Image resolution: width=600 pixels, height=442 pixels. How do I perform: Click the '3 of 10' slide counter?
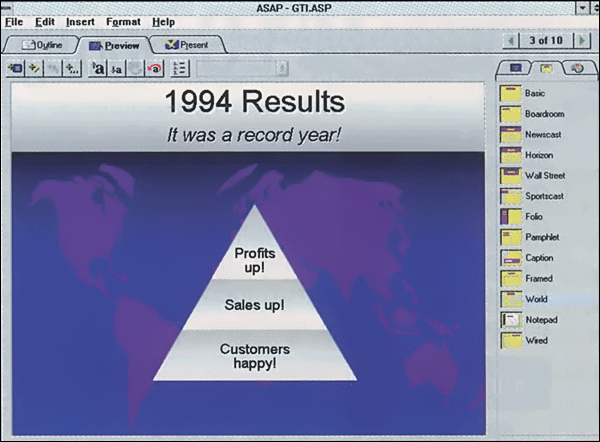pyautogui.click(x=546, y=40)
